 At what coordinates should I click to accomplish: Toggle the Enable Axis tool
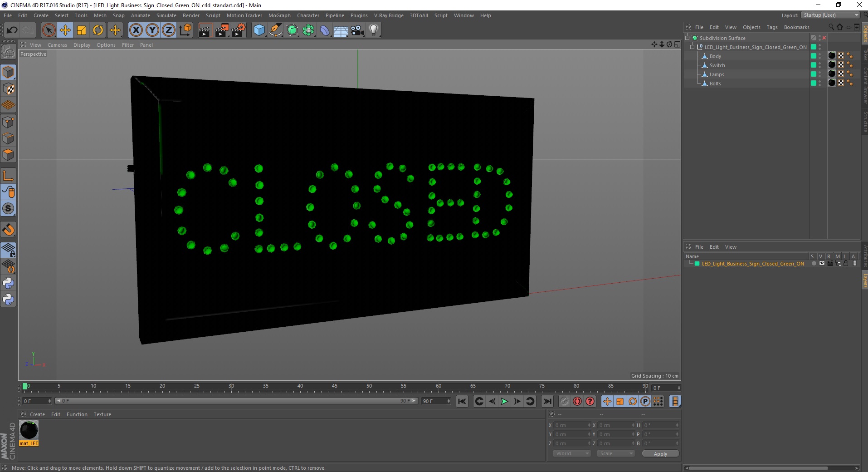pos(8,176)
